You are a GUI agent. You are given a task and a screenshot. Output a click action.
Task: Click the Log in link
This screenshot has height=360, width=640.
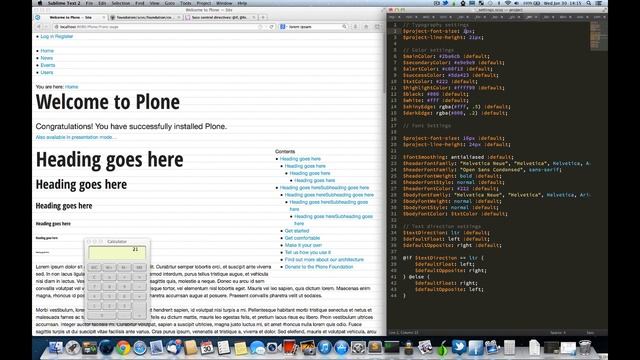click(47, 36)
